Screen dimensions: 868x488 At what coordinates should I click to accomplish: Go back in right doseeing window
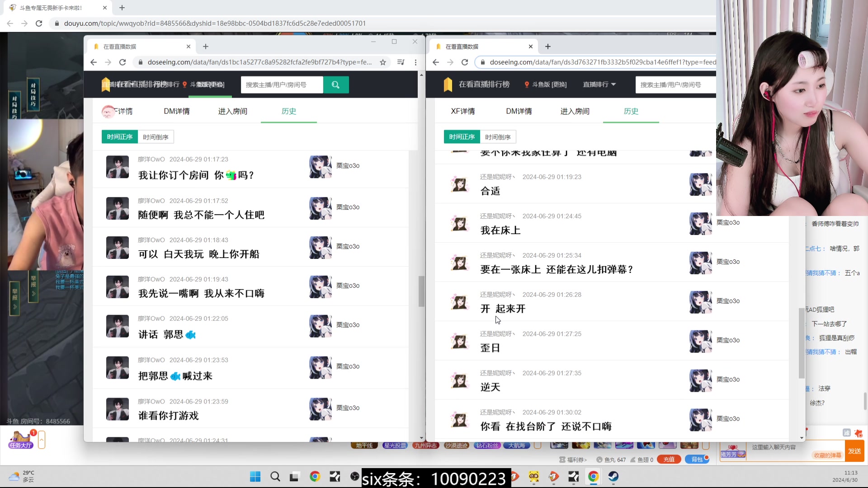(436, 62)
